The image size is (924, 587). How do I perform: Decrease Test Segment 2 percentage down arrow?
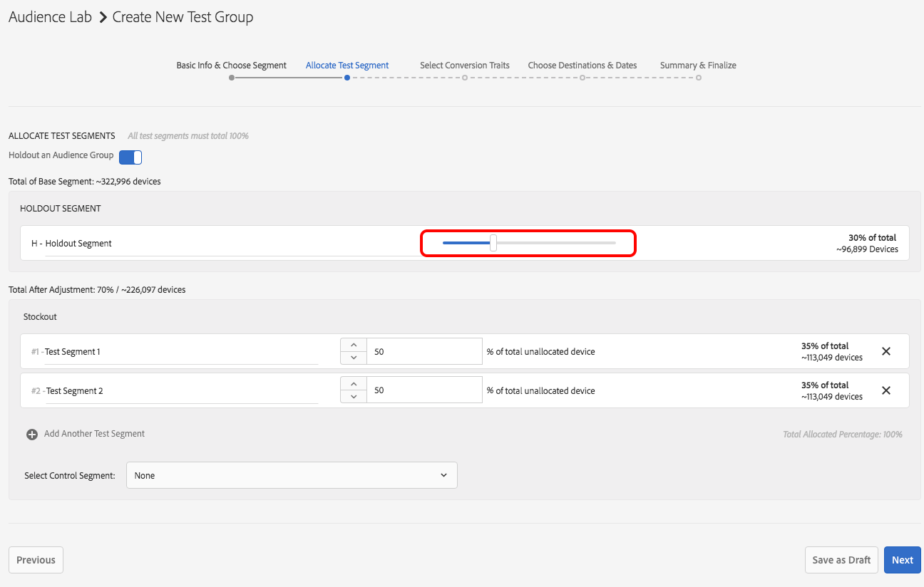[x=354, y=397]
